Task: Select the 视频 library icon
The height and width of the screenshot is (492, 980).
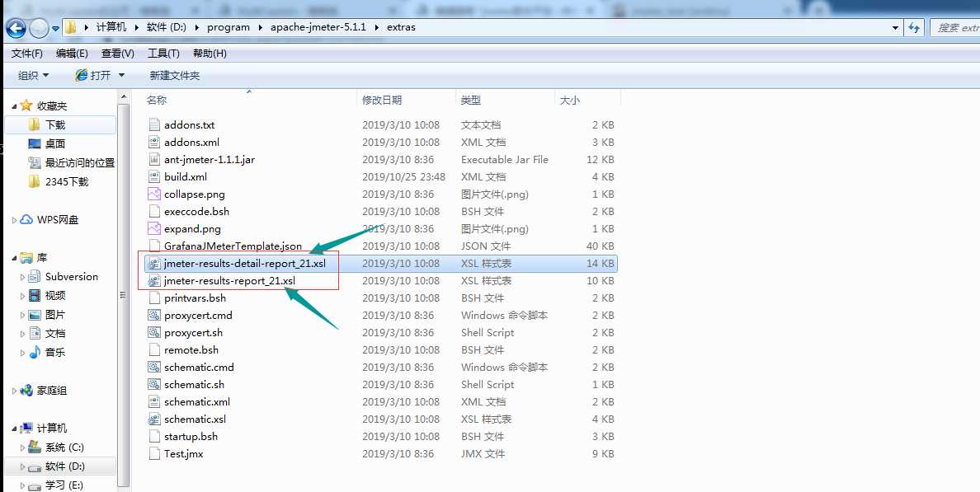Action: (x=35, y=295)
